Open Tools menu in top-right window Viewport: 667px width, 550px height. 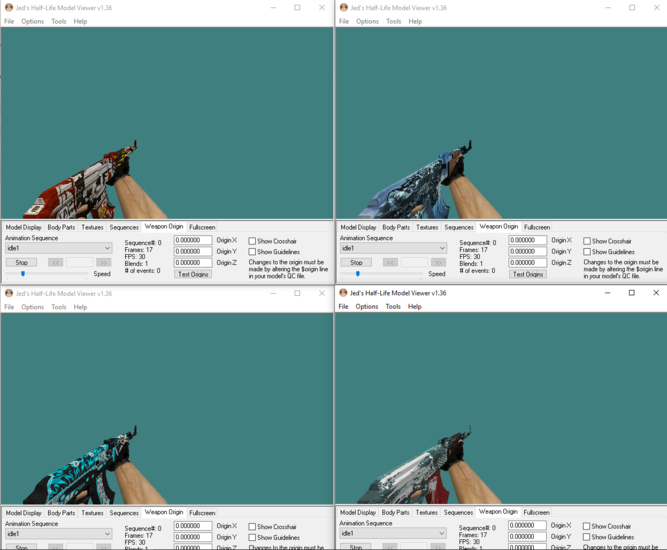(x=393, y=21)
